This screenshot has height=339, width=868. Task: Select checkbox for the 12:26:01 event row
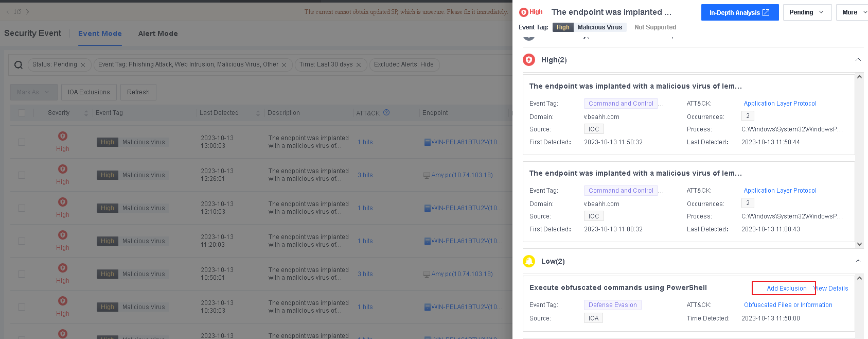tap(22, 175)
